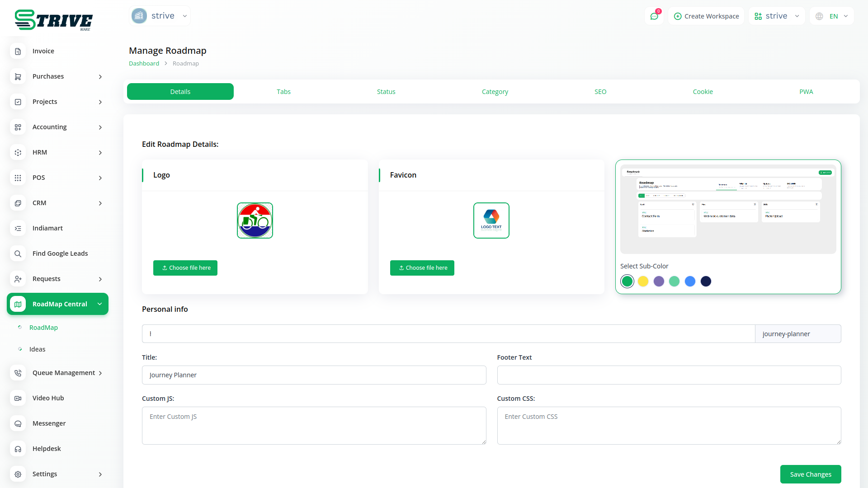868x488 pixels.
Task: Click the Invoice document icon in sidebar
Action: tap(18, 52)
